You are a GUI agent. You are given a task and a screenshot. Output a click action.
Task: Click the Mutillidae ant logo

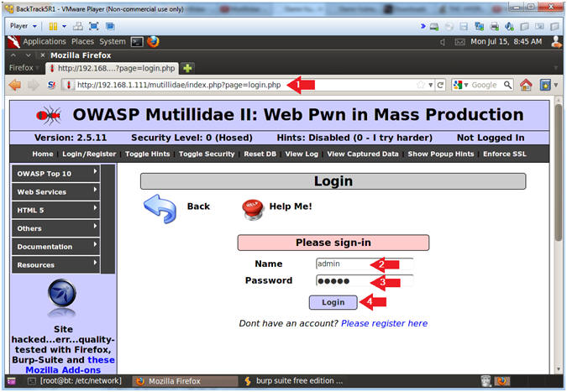(x=49, y=115)
